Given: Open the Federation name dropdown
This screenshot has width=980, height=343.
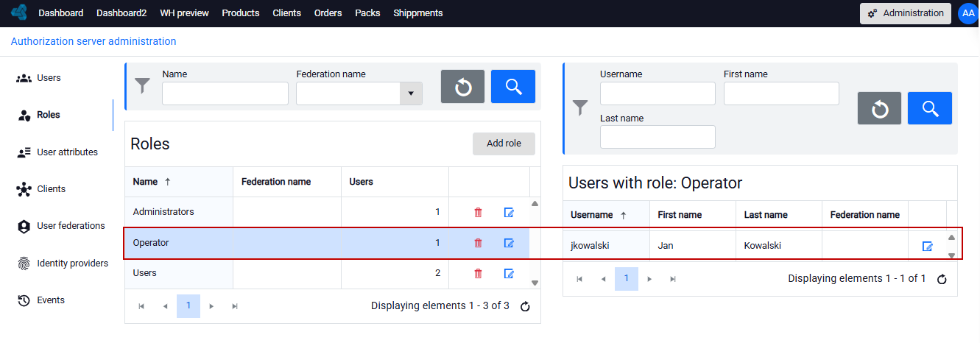Looking at the screenshot, I should (x=411, y=93).
